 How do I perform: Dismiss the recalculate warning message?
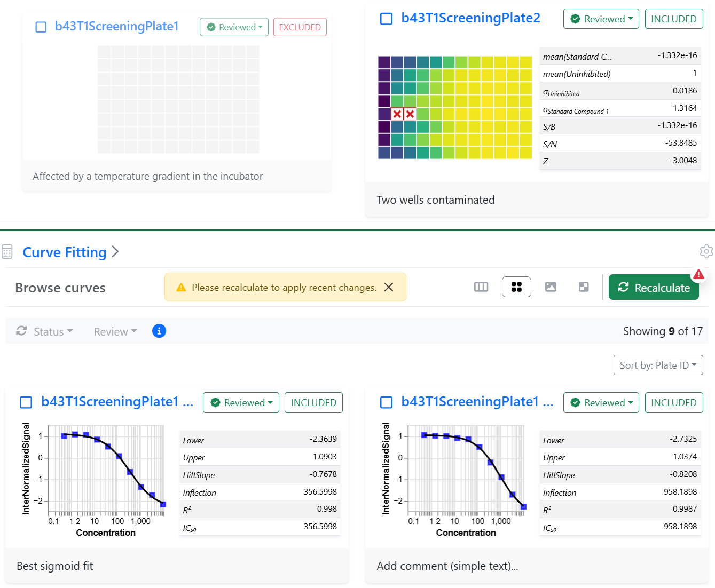point(389,287)
